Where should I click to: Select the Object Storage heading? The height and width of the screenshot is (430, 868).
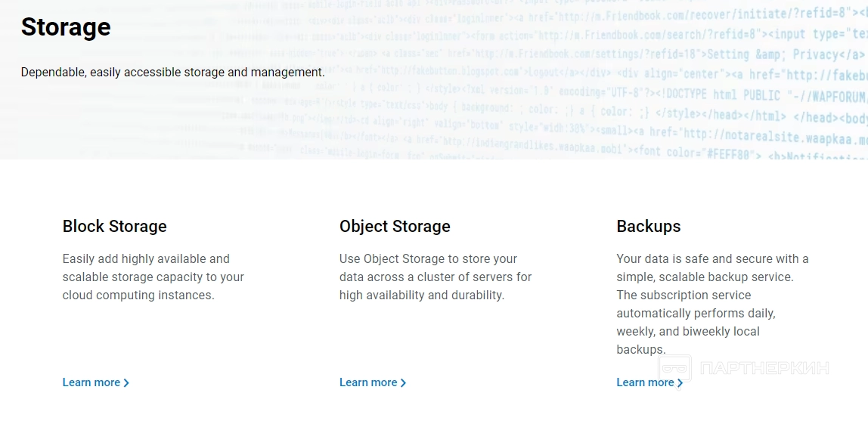(395, 226)
